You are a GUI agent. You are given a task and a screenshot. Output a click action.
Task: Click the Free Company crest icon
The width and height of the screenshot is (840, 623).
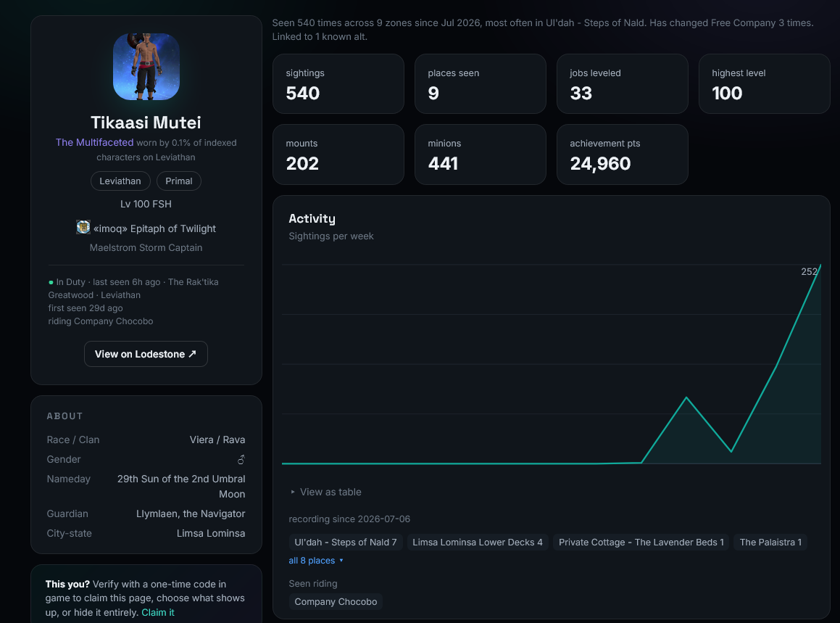coord(83,227)
